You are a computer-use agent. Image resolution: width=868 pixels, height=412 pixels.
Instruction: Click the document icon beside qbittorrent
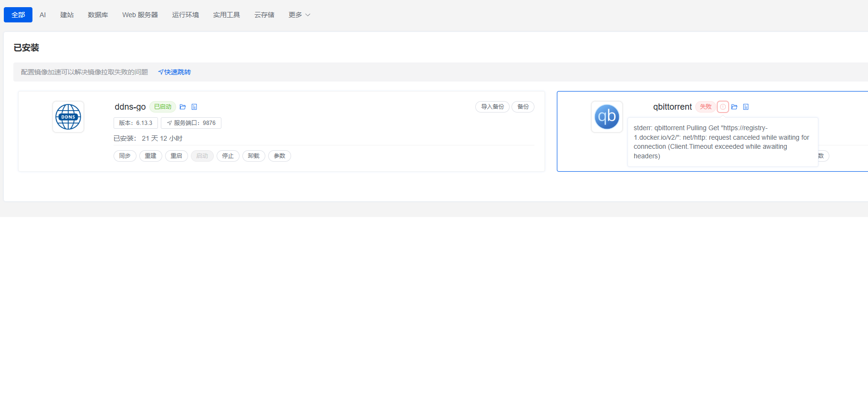746,107
